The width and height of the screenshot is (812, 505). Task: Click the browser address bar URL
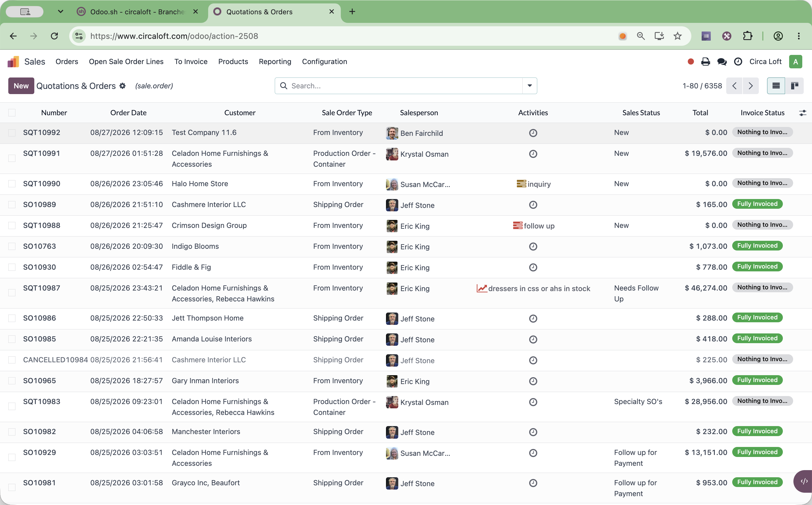point(174,36)
